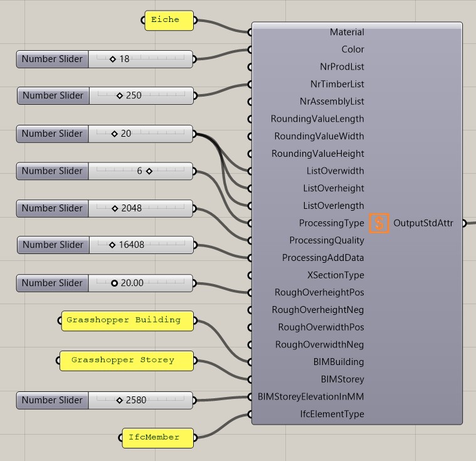Click the XSectionType input parameter

[336, 275]
